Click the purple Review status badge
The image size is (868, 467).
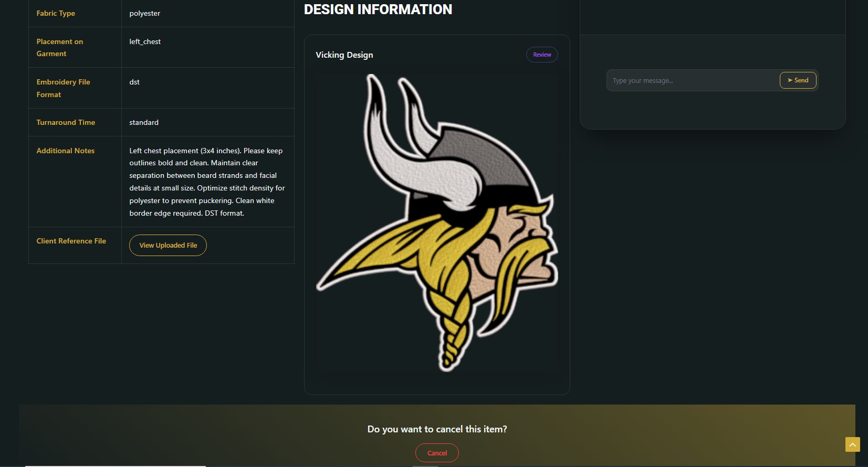coord(542,55)
